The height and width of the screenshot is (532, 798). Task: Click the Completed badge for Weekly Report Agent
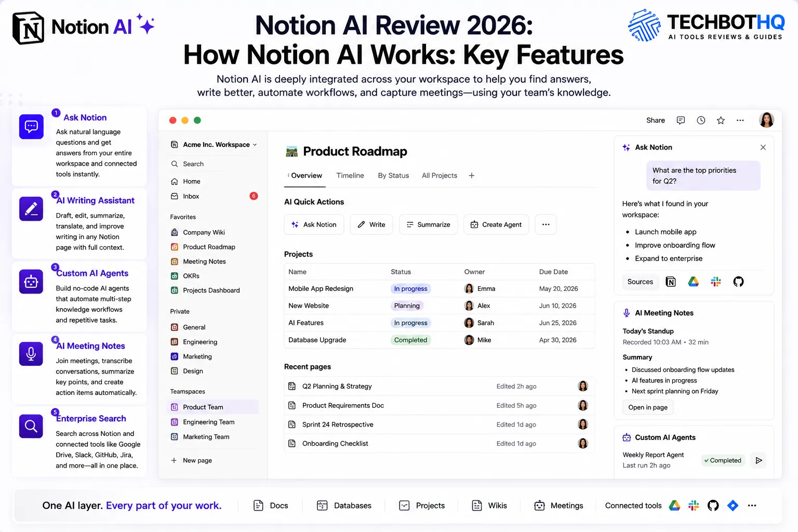pyautogui.click(x=723, y=460)
